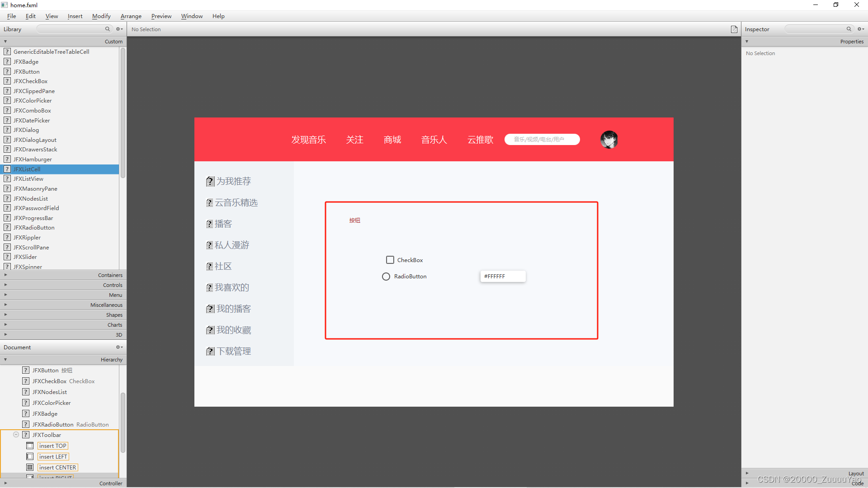Click the icon next to JFXColorPicker in Hierarchy
The image size is (868, 488).
[x=26, y=403]
